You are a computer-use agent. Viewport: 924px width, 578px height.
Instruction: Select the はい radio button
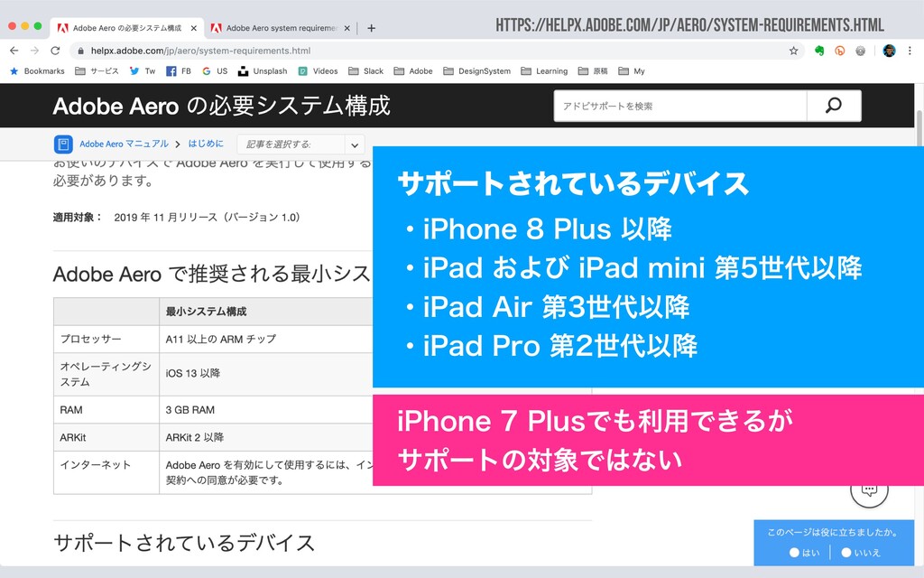coord(794,553)
